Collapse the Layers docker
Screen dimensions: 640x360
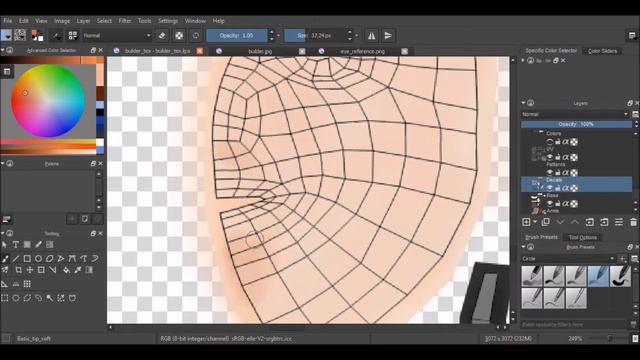coord(523,103)
